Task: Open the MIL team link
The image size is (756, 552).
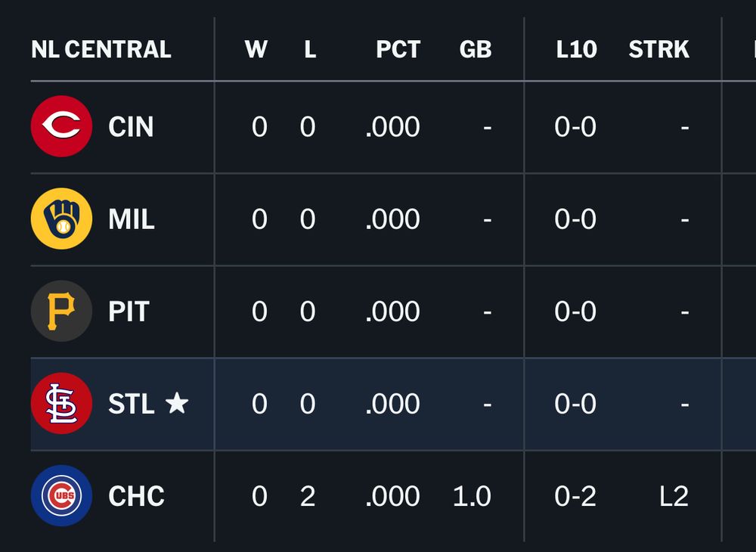Action: coord(132,219)
